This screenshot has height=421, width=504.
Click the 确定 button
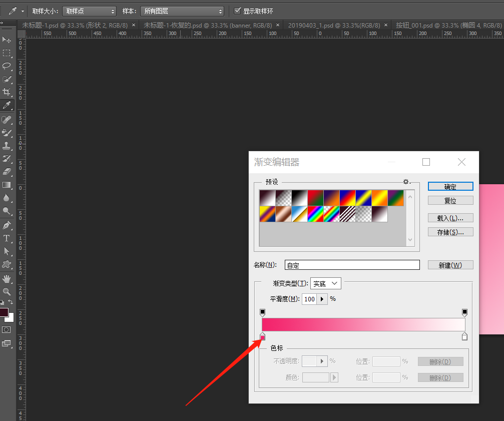[450, 187]
